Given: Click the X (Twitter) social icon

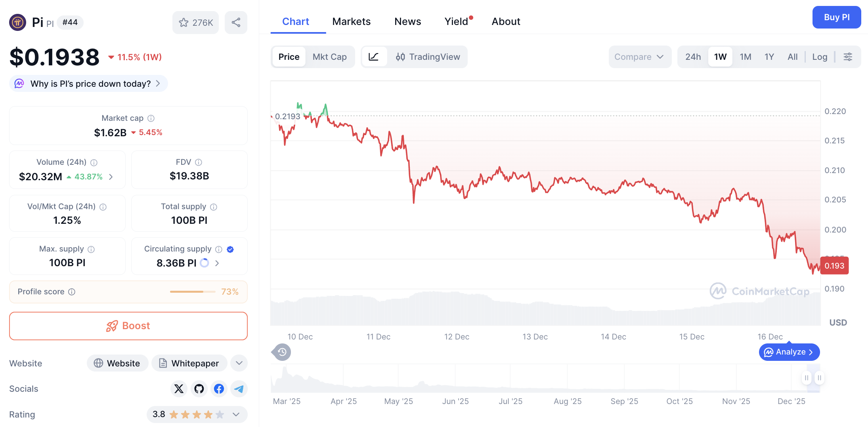Looking at the screenshot, I should click(x=179, y=389).
